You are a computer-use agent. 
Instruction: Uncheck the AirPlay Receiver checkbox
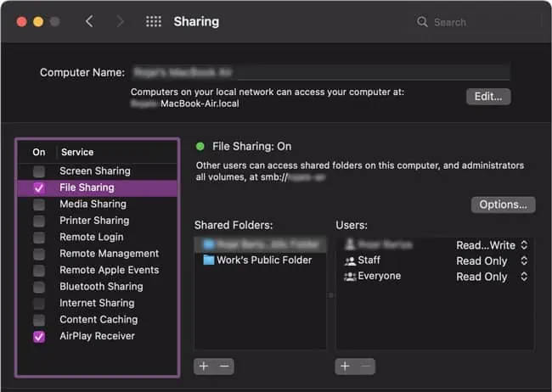38,337
